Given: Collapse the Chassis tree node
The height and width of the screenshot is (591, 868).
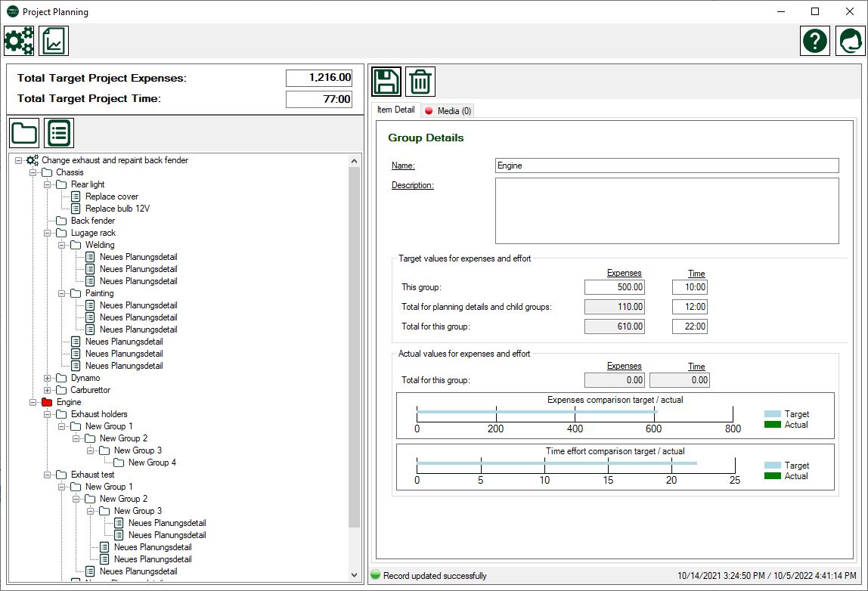Looking at the screenshot, I should [x=33, y=172].
